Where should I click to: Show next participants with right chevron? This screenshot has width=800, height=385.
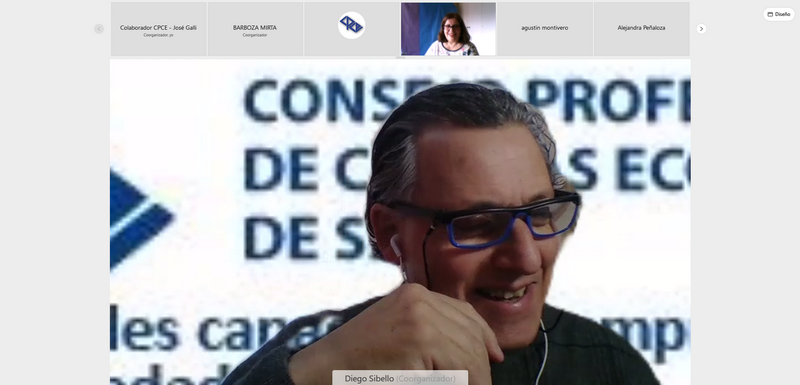[x=701, y=29]
